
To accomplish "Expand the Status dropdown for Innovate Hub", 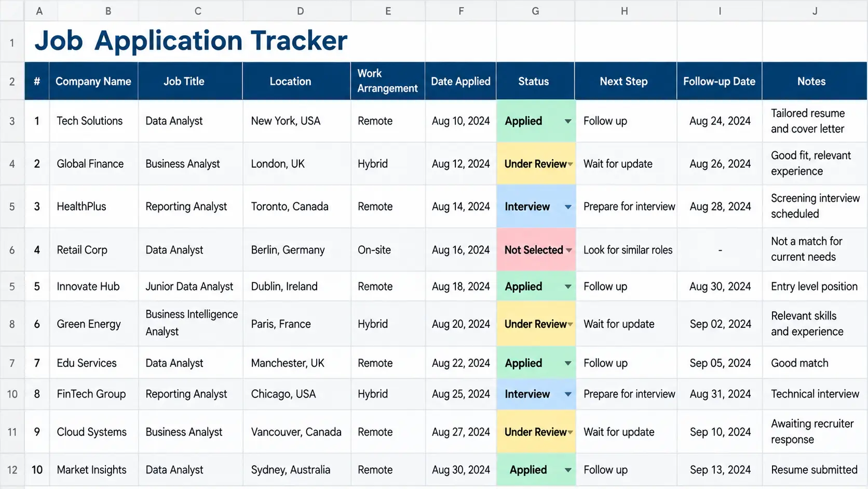I will point(568,287).
